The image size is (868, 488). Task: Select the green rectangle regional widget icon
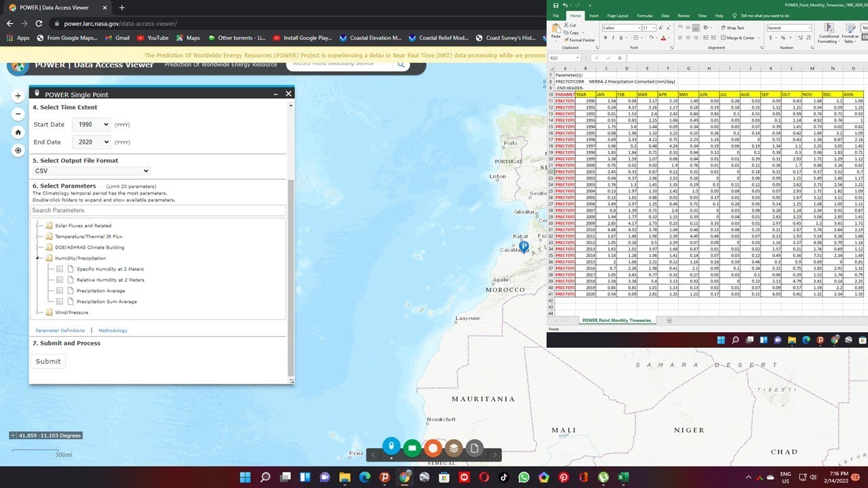click(412, 447)
